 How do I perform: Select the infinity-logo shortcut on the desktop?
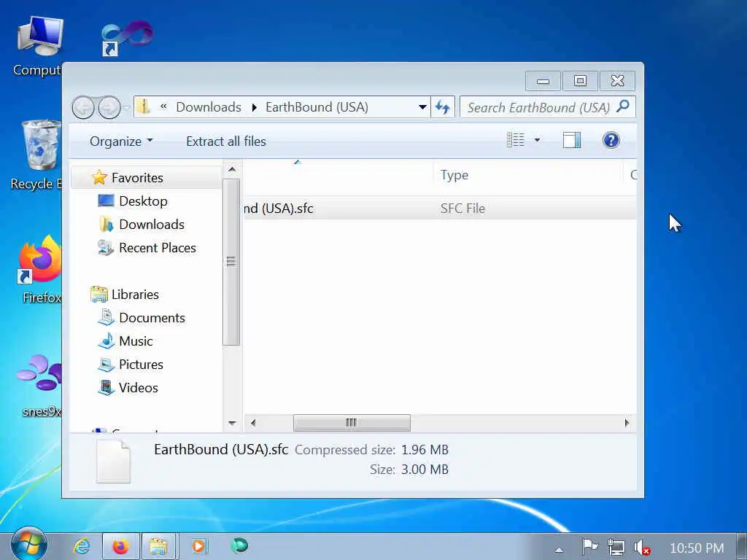pos(127,38)
